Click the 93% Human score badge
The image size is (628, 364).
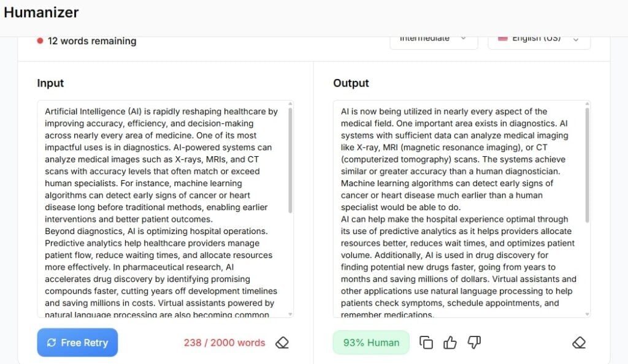pos(371,343)
